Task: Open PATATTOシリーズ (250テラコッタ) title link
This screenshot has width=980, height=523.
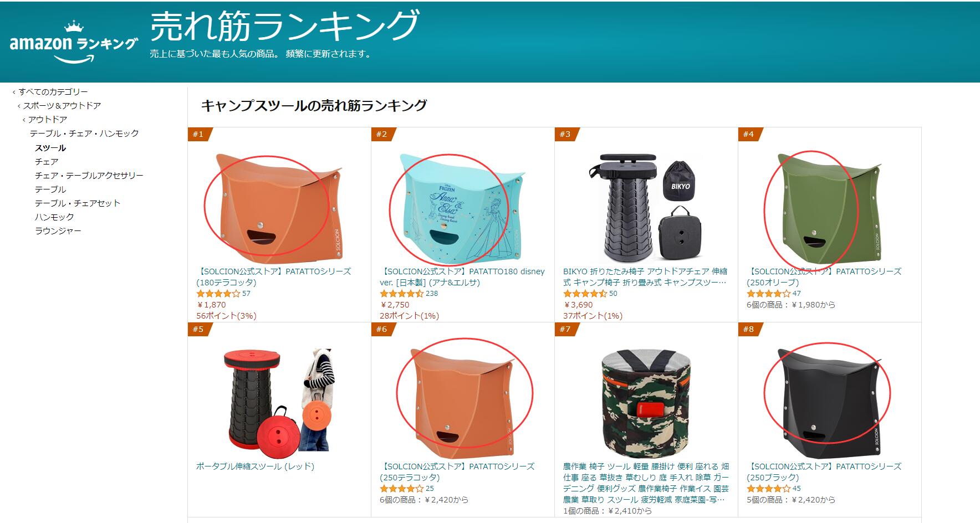Action: click(457, 472)
